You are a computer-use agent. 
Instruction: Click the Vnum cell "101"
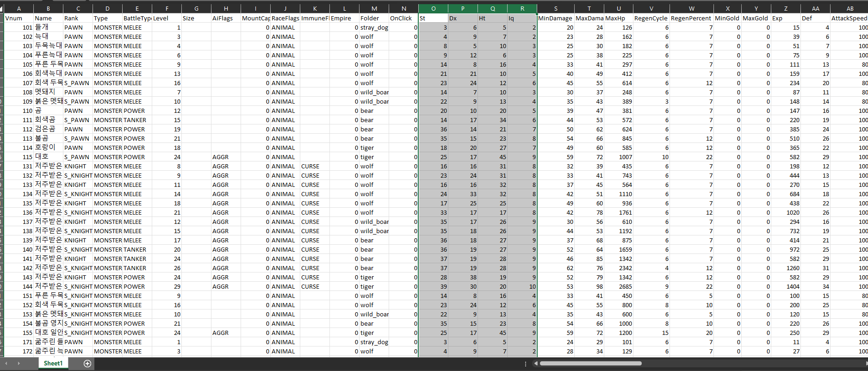click(x=19, y=28)
